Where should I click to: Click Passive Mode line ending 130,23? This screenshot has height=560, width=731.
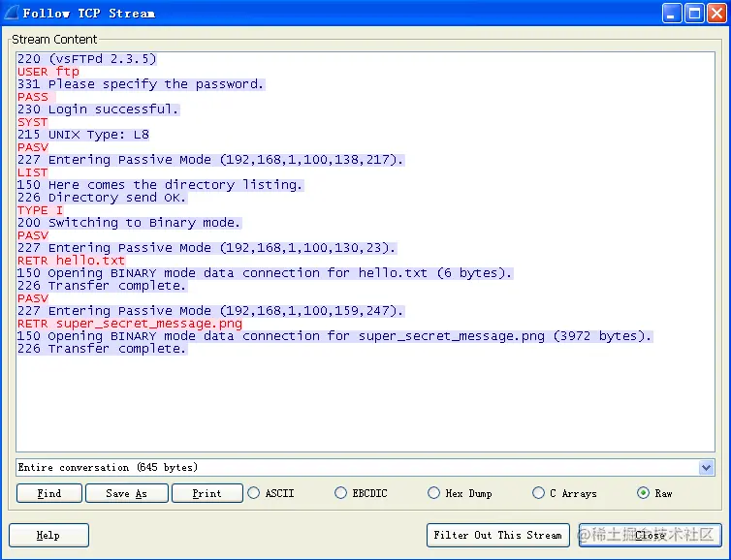point(207,247)
